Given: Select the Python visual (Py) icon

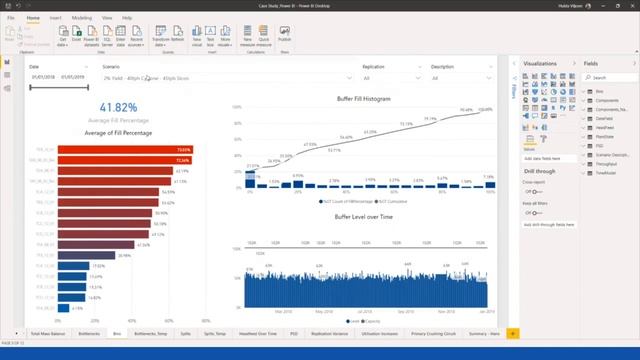Looking at the screenshot, I should 563,108.
